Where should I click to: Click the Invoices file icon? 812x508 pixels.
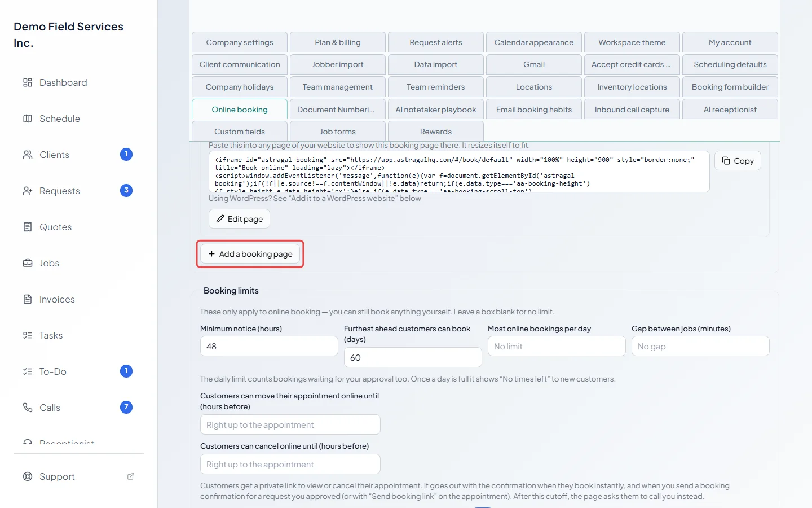pos(28,299)
